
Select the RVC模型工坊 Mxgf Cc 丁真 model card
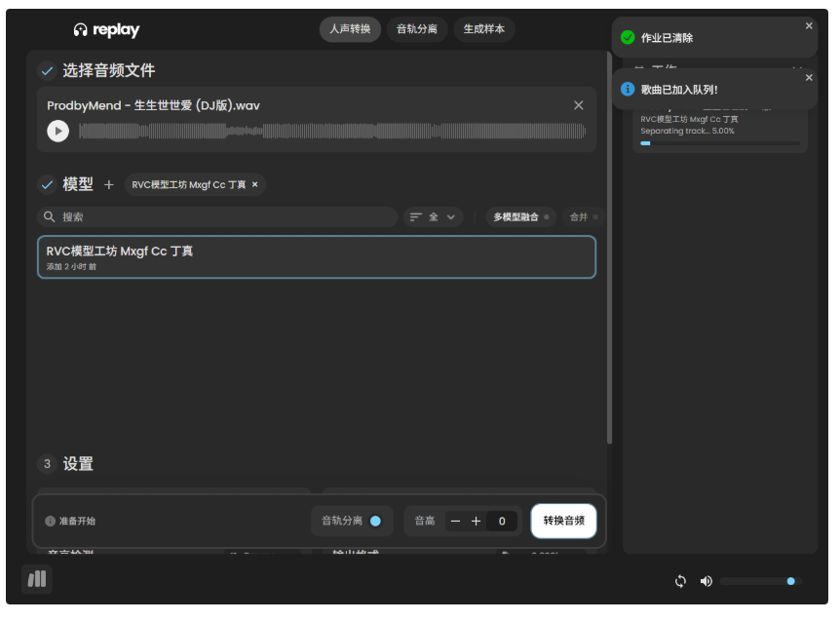pos(317,257)
